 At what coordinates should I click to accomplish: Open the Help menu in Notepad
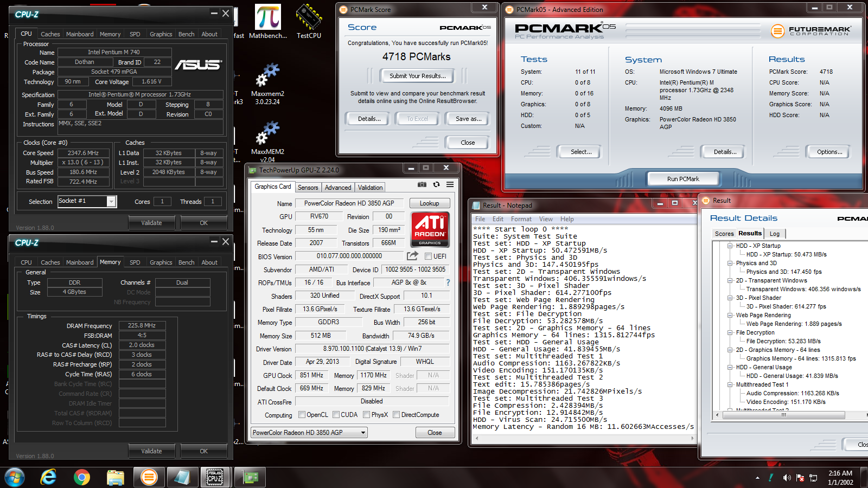pos(567,219)
